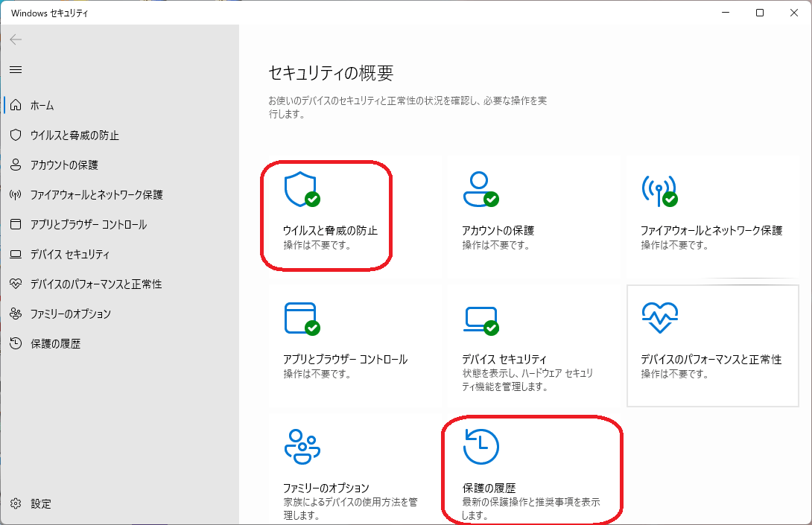Minimize the Windows セキュリティ window
This screenshot has width=812, height=525.
(x=726, y=13)
